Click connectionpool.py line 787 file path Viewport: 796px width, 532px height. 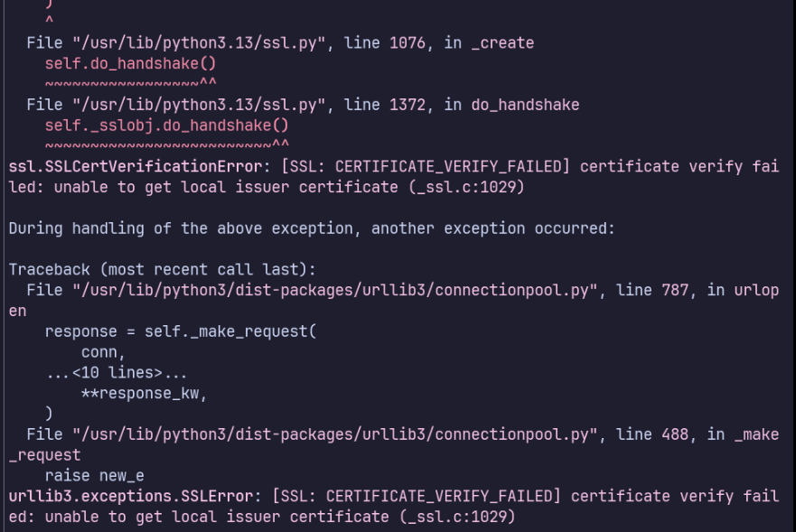[x=334, y=290]
